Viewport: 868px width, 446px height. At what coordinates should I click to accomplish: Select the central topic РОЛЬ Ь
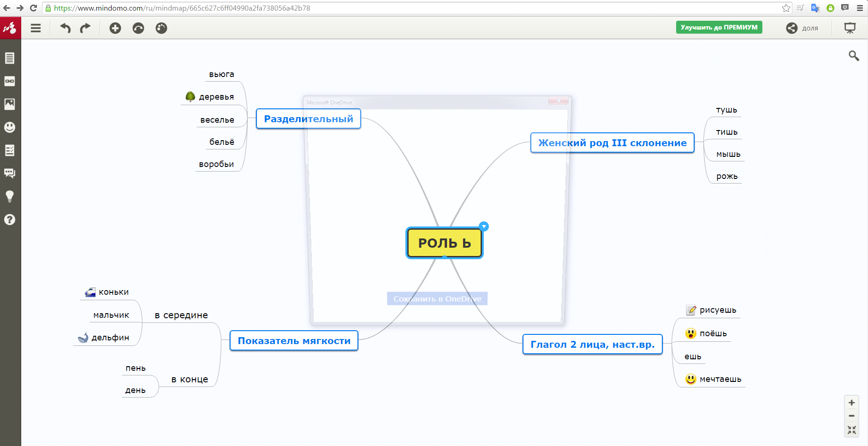click(x=445, y=243)
